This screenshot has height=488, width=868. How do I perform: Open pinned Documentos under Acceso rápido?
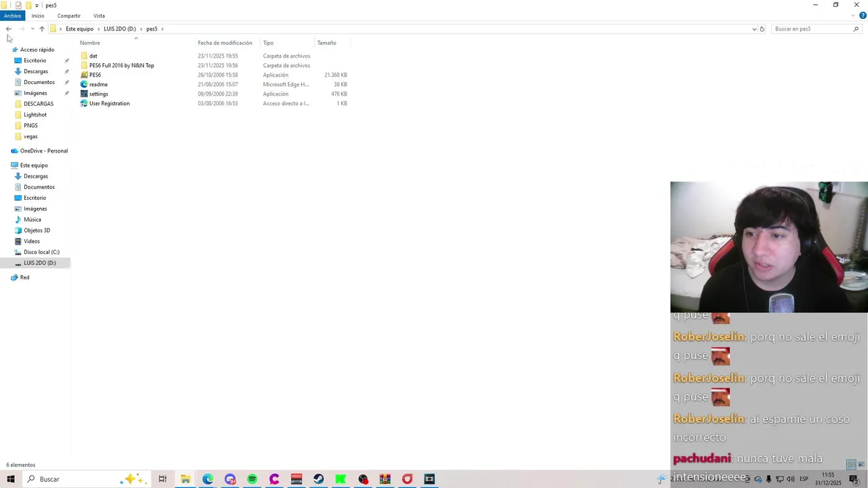click(39, 82)
